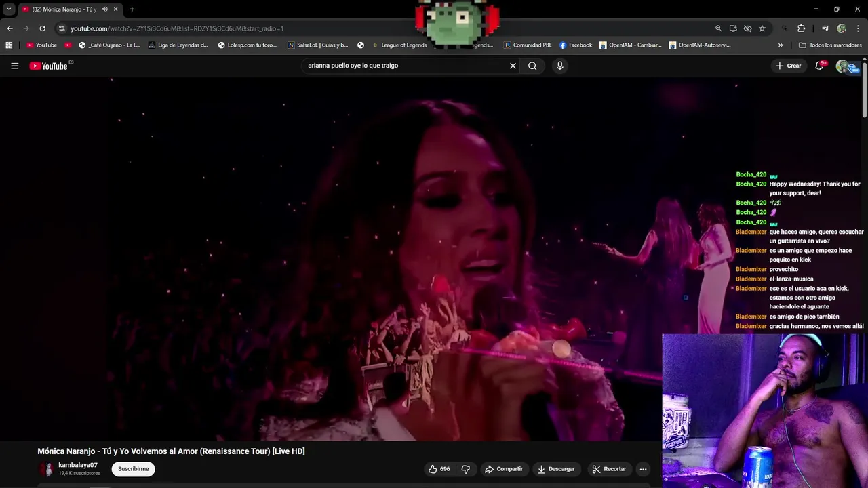868x488 pixels.
Task: Reload the current page
Action: [x=42, y=28]
